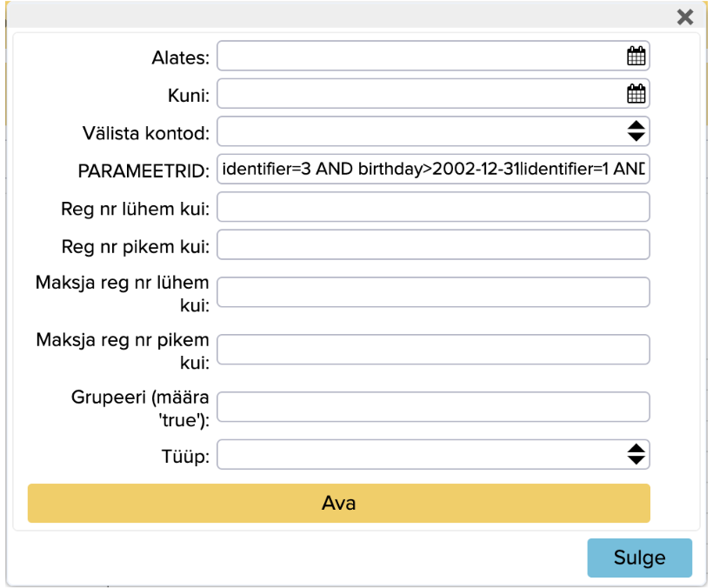Click the PARAMEETRID label
This screenshot has width=713, height=588.
(144, 170)
